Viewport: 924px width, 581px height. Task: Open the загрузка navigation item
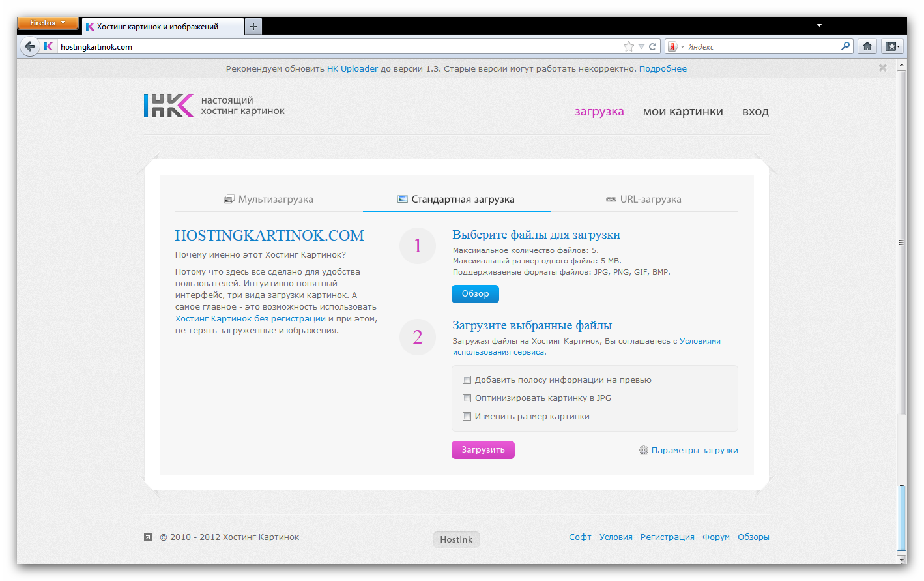[599, 112]
